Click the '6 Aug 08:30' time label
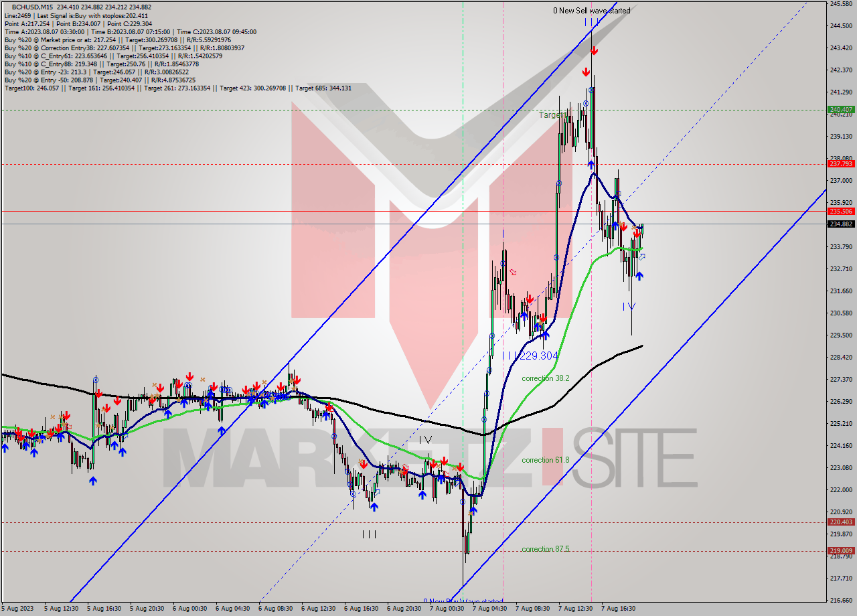The height and width of the screenshot is (616, 857). pos(276,609)
